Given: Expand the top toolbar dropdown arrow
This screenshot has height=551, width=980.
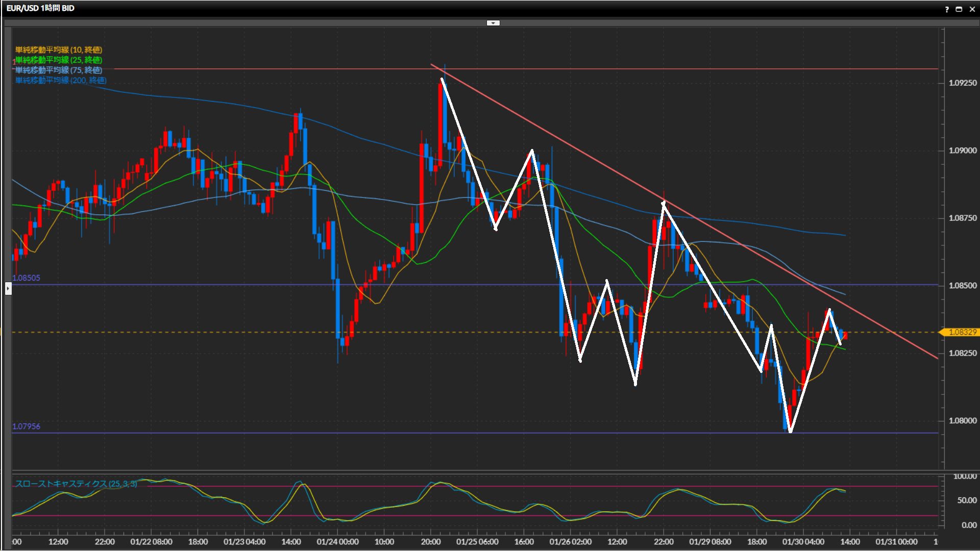Looking at the screenshot, I should click(493, 23).
